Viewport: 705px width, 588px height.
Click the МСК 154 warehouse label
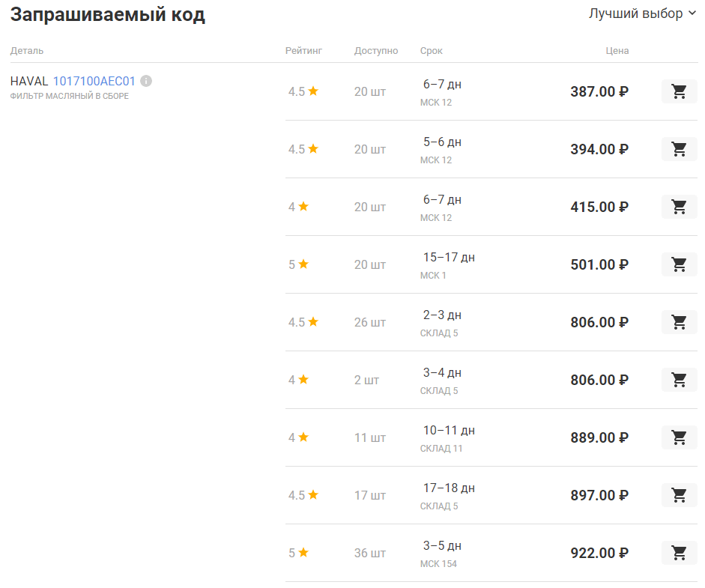tap(438, 563)
